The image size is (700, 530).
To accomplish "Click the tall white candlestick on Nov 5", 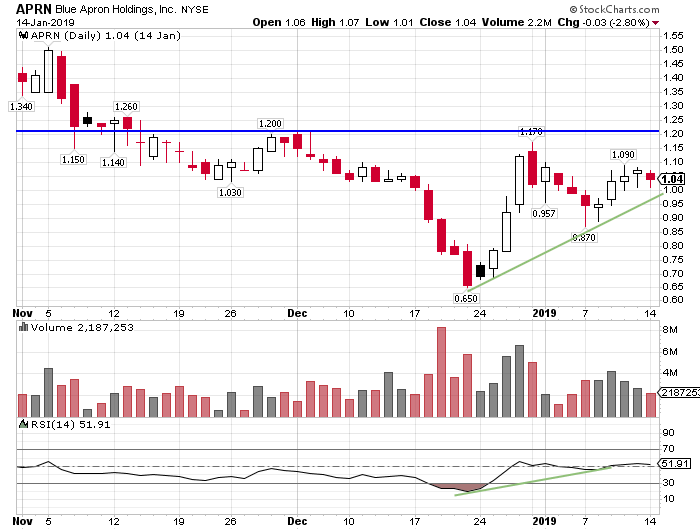I will (x=48, y=71).
